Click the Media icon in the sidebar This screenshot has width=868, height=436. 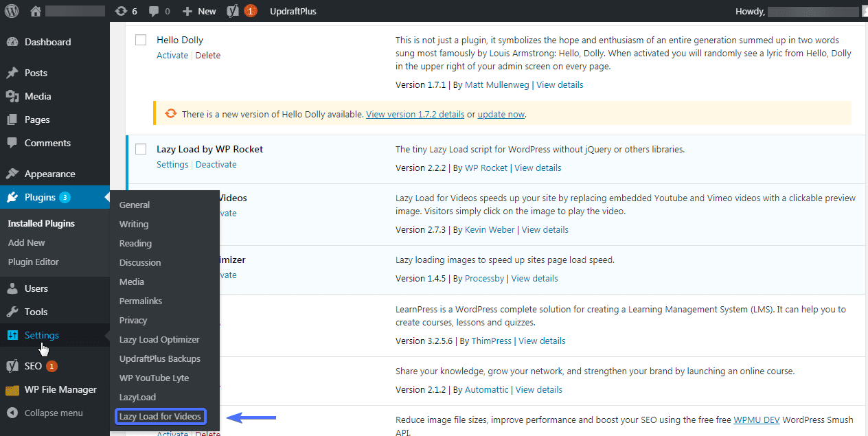coord(12,96)
